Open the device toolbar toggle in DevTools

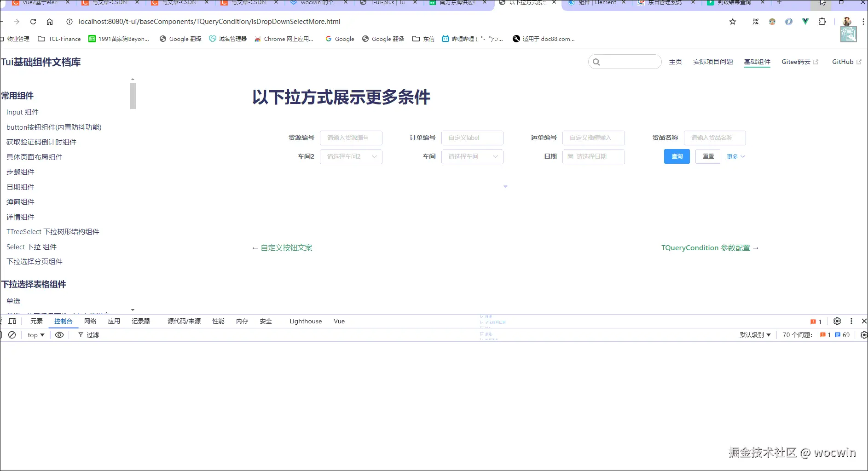[12, 321]
